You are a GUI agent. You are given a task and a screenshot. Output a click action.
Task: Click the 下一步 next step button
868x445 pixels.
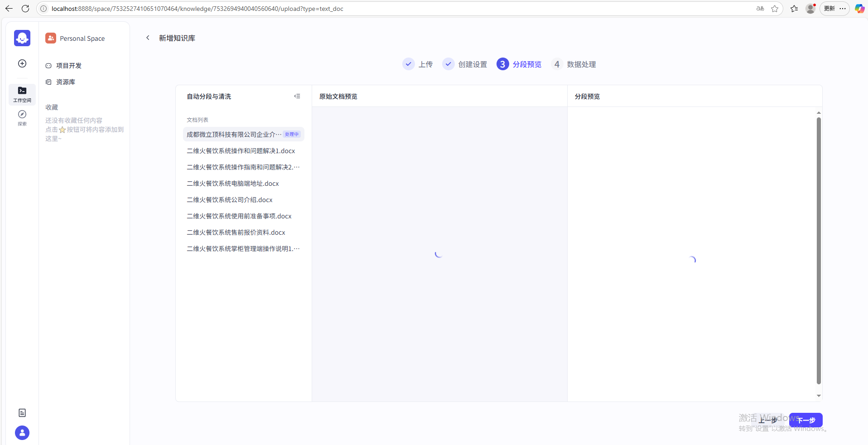[806, 420]
